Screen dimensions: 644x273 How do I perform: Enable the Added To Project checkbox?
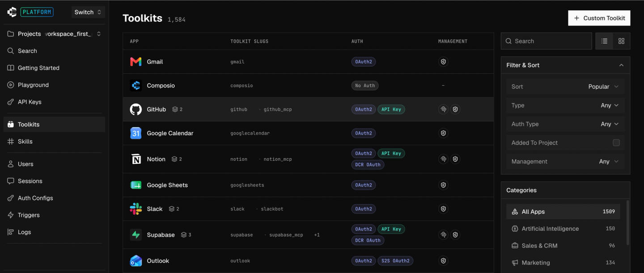pyautogui.click(x=616, y=143)
